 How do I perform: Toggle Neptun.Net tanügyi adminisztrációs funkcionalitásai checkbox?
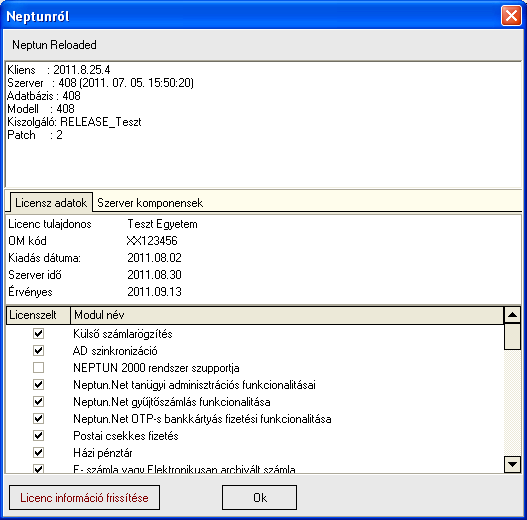pos(38,385)
